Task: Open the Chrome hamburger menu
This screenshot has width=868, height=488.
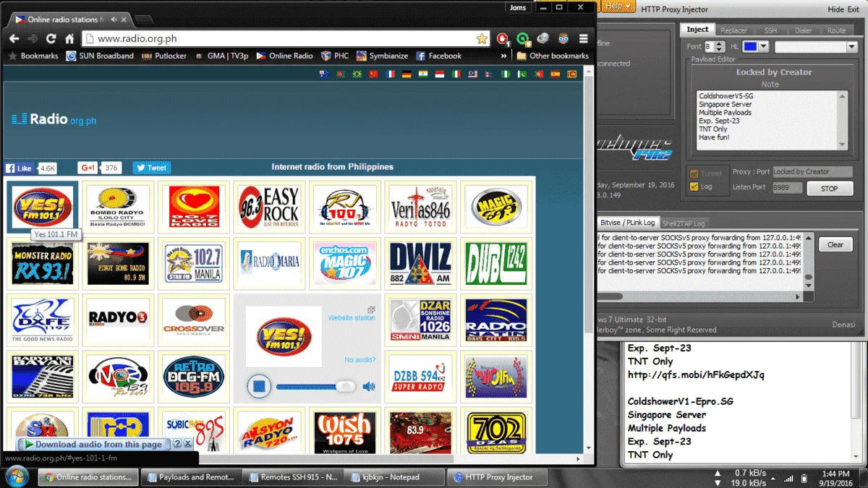Action: pyautogui.click(x=583, y=38)
